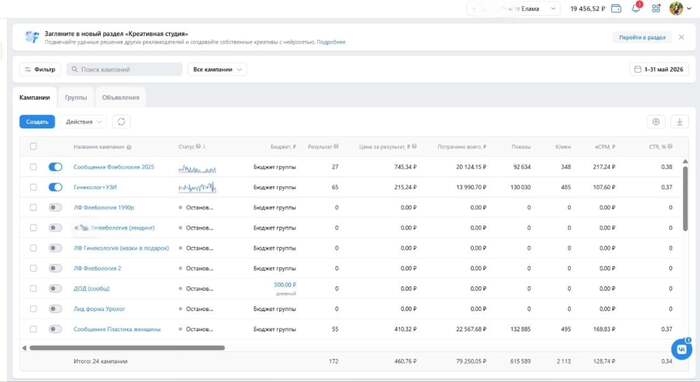Disable the Гинеколог+УЗИ campaign toggle
The image size is (700, 382).
click(x=55, y=187)
